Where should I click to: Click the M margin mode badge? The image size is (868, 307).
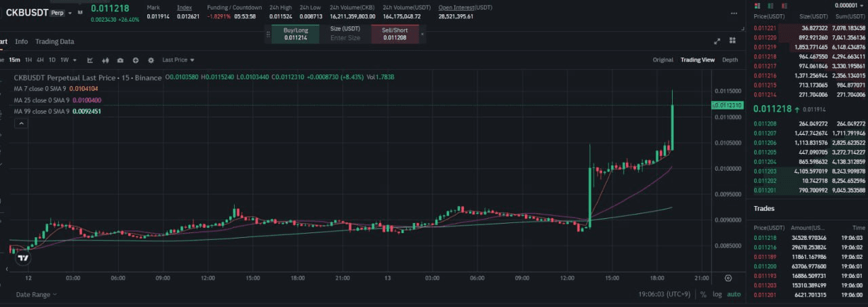(x=80, y=12)
